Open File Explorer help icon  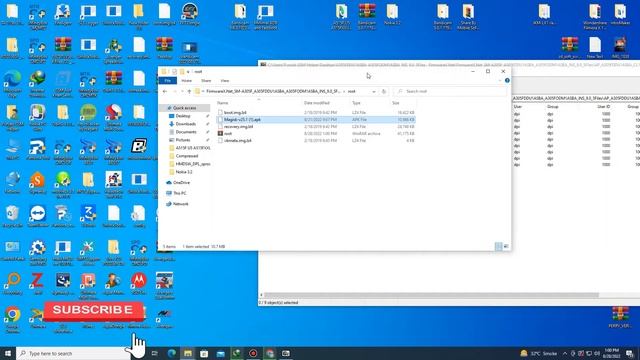pyautogui.click(x=507, y=80)
